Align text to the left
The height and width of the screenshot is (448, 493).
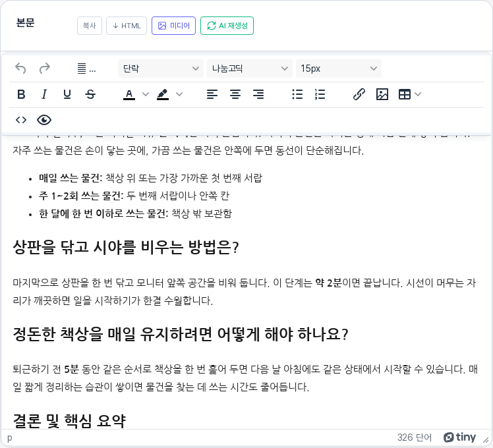pyautogui.click(x=212, y=94)
